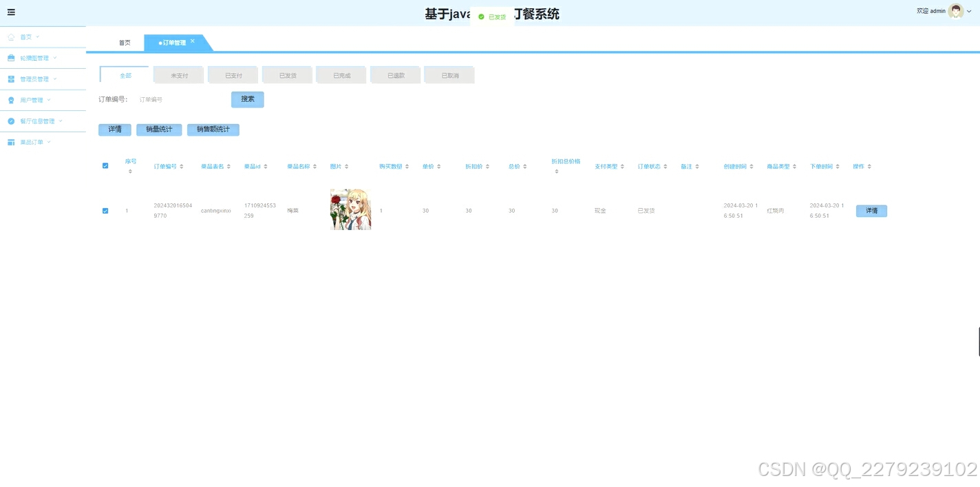Click the 详情 button on the order row
The width and height of the screenshot is (980, 487).
pos(871,210)
